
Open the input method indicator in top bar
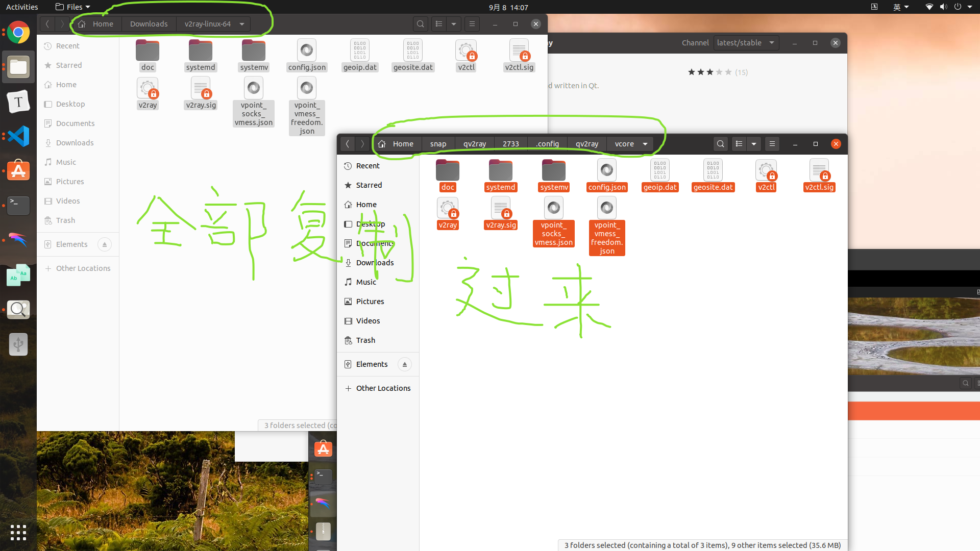(900, 7)
